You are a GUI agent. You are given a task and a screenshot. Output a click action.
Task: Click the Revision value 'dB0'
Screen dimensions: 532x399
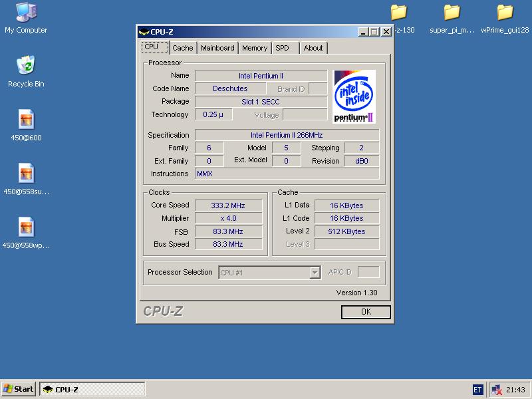point(362,161)
